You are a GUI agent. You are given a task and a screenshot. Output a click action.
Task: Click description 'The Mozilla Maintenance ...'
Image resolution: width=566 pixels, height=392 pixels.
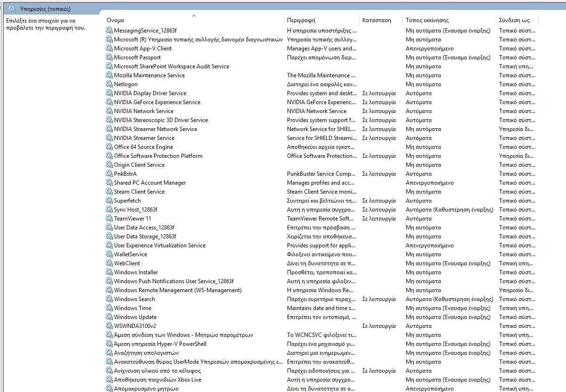click(322, 75)
